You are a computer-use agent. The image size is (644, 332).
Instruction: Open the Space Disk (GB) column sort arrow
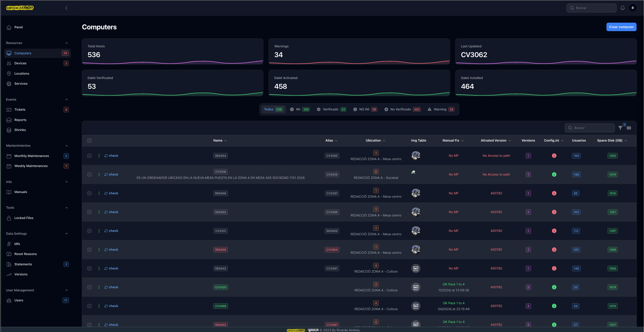tap(626, 141)
